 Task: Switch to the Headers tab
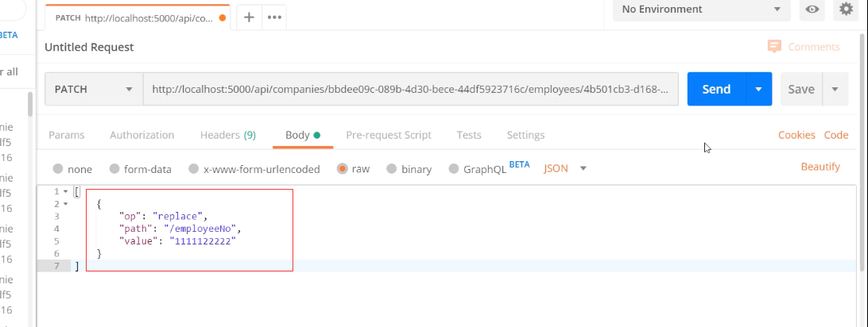[x=227, y=135]
